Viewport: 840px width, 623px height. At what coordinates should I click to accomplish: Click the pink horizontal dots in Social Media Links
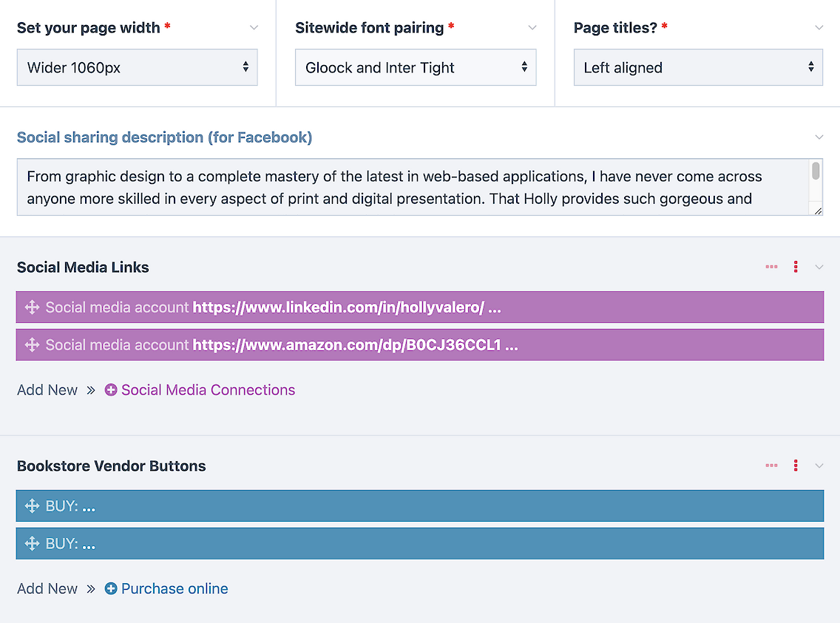click(x=771, y=268)
